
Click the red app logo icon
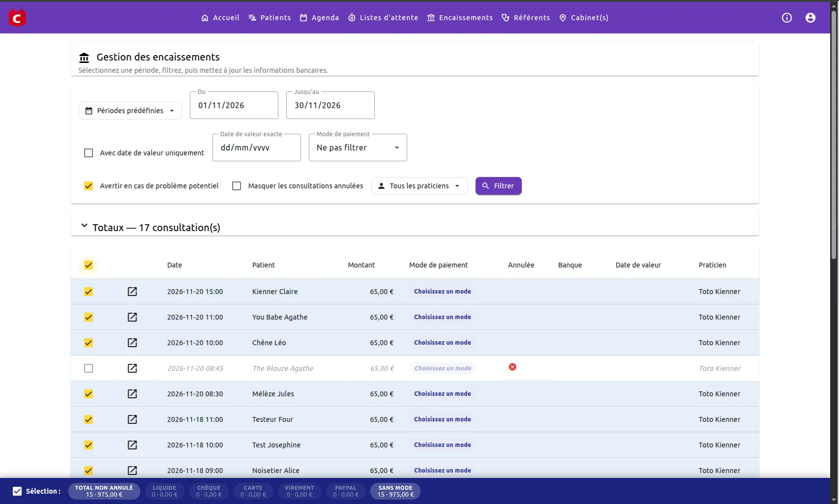pos(17,18)
